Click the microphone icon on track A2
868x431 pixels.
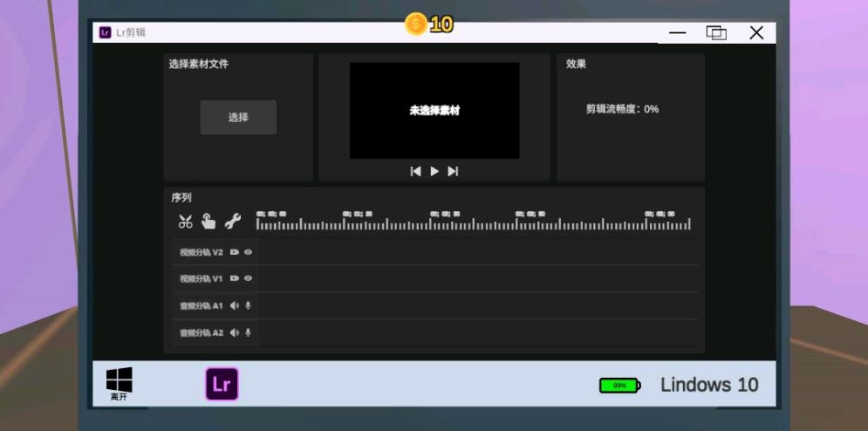coord(249,332)
